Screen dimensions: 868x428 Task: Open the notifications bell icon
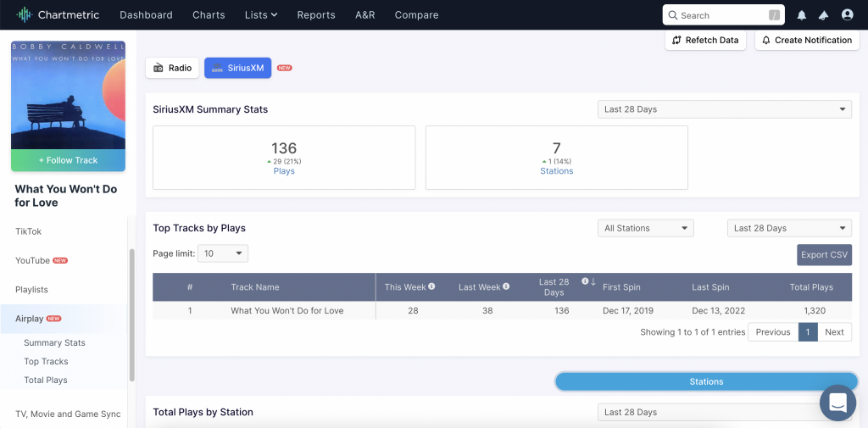(x=802, y=15)
